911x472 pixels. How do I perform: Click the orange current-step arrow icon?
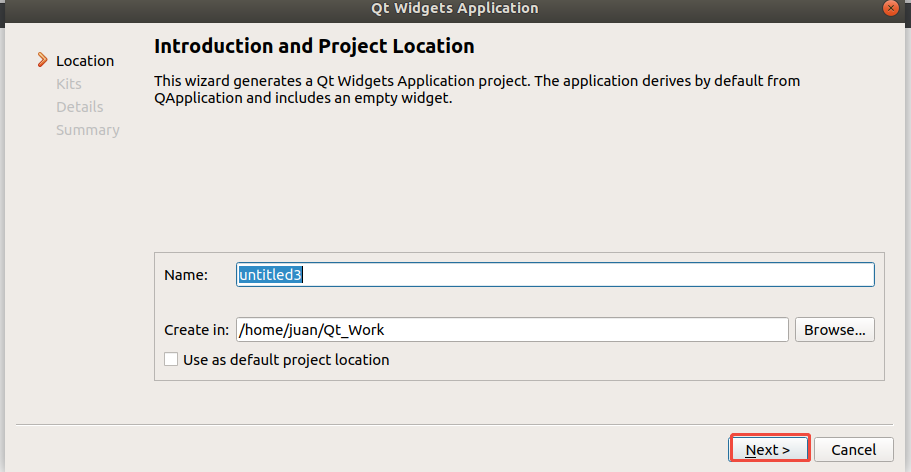coord(42,60)
